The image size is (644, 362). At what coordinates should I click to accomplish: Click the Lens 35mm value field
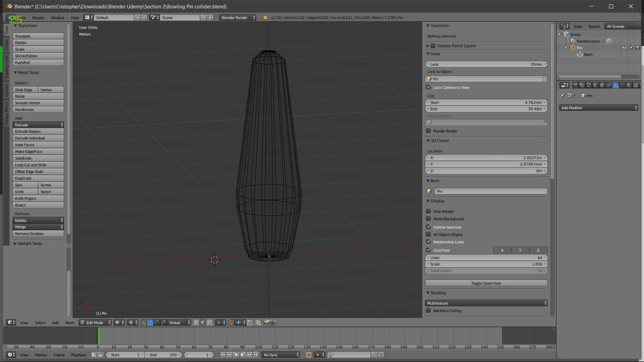click(486, 64)
